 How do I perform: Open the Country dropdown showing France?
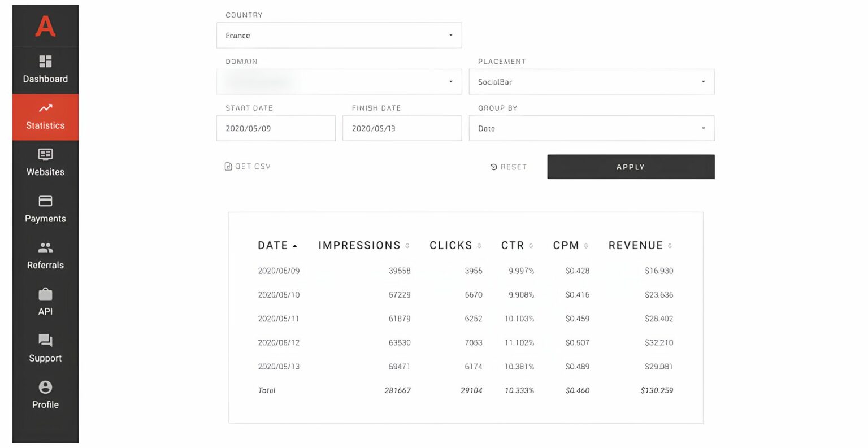[x=339, y=35]
